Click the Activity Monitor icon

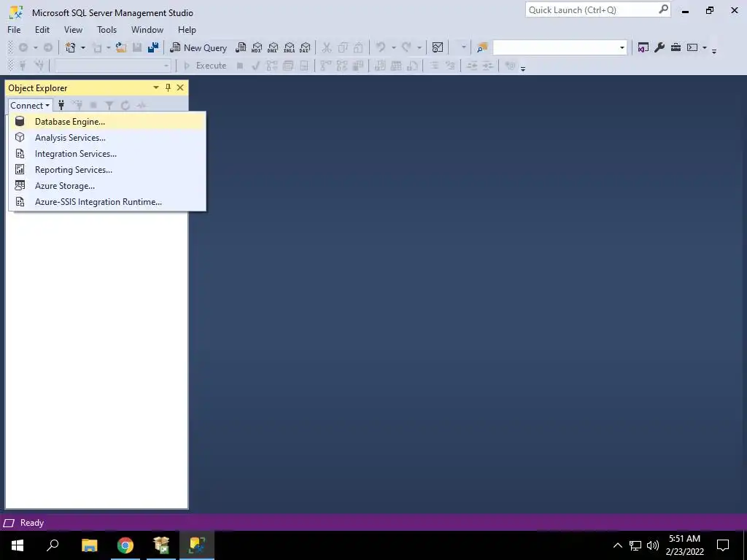438,47
